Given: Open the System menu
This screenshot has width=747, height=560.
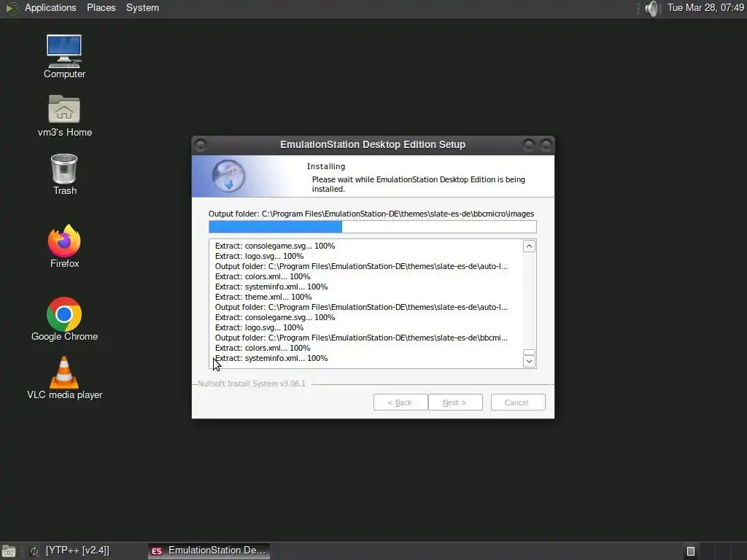Looking at the screenshot, I should (142, 8).
